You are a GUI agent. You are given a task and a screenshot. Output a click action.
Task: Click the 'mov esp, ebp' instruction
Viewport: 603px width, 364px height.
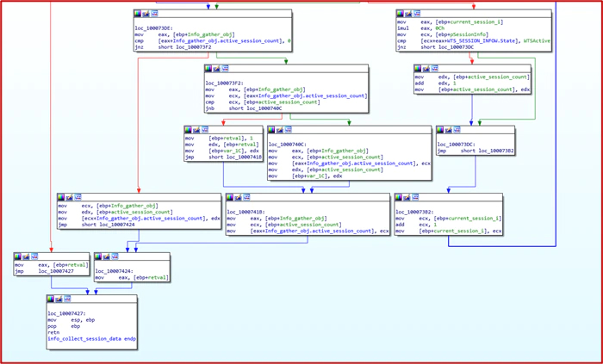71,320
